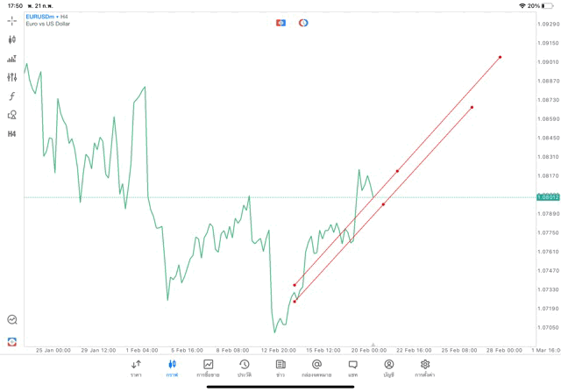Tap the current price label 1.08012
Viewport: 561px width, 392px height.
pyautogui.click(x=548, y=197)
